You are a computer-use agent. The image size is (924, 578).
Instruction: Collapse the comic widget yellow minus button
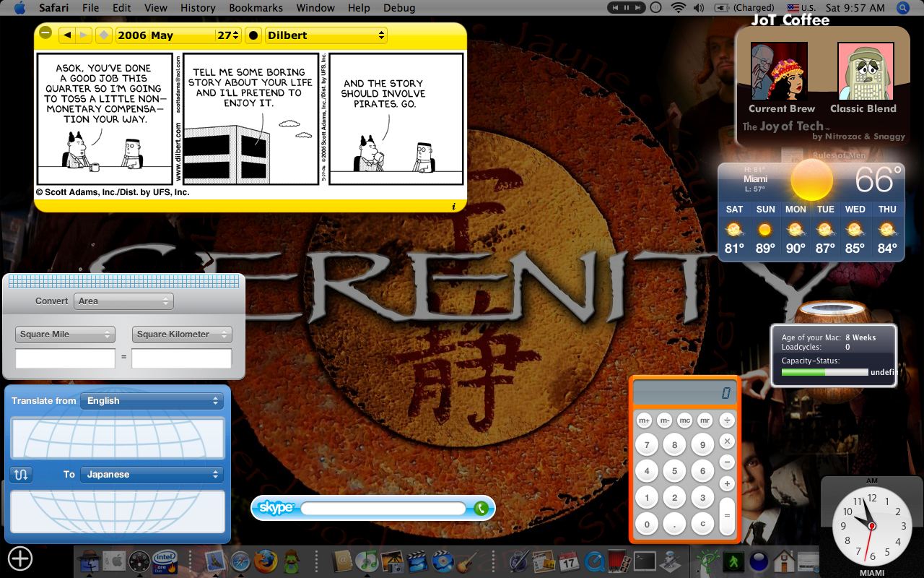45,33
